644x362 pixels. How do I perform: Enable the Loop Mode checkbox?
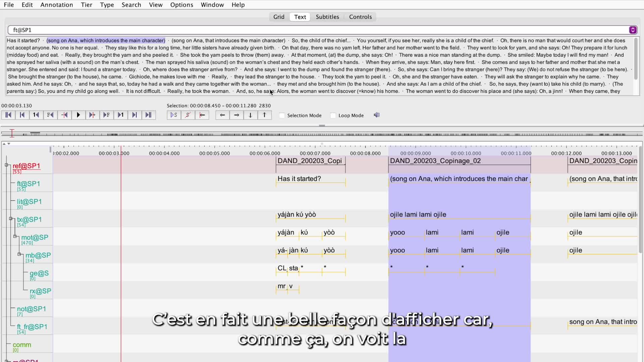pyautogui.click(x=333, y=115)
